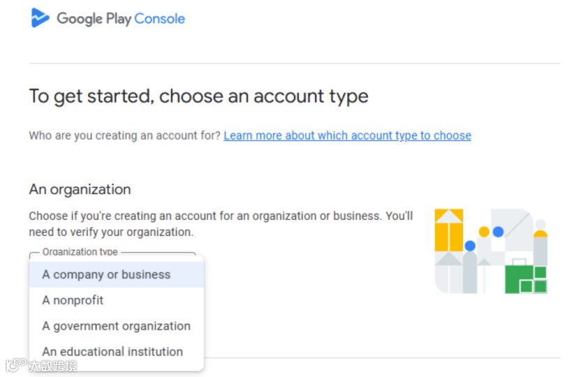Click the white square centered in the illustration

tap(497, 244)
